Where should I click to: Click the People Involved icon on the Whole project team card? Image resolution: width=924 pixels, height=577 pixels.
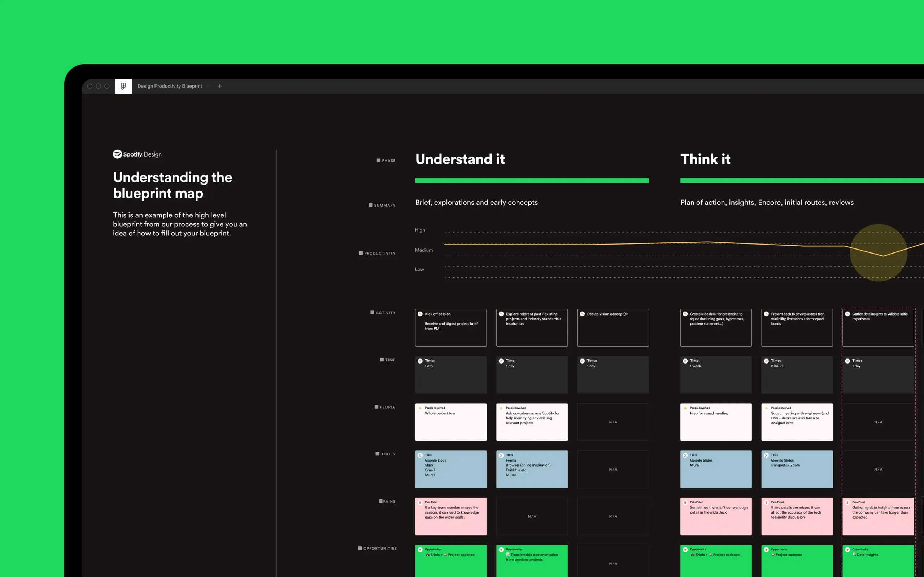pyautogui.click(x=420, y=408)
